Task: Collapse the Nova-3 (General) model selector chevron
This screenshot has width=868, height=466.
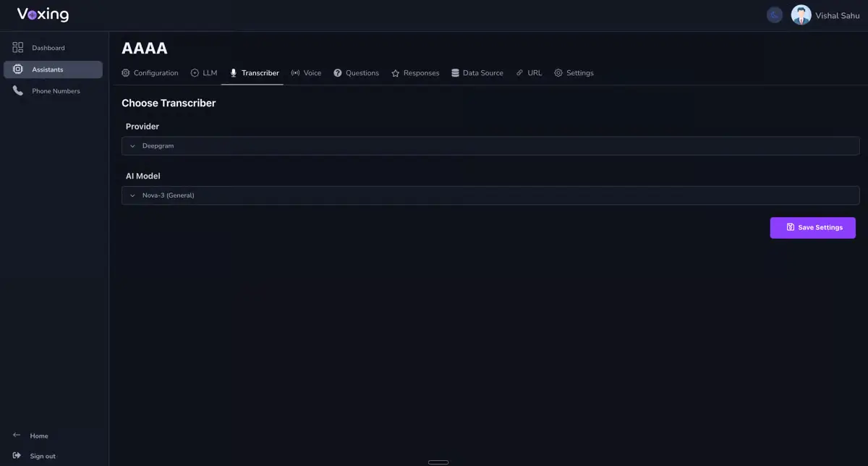Action: [132, 195]
